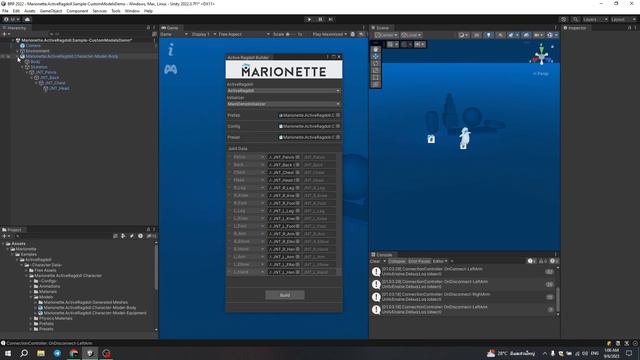Open the Scene camera settings dropdown
640x360 pixels.
[539, 35]
